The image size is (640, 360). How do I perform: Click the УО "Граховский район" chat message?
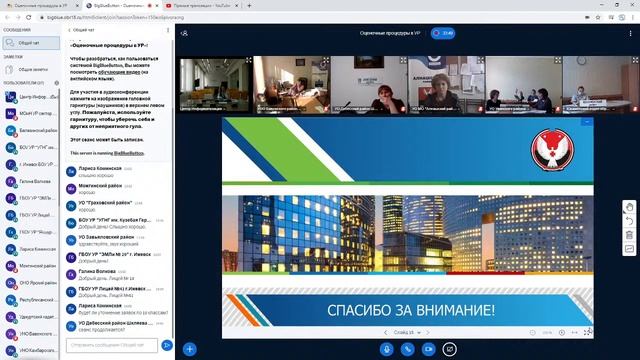pos(118,206)
